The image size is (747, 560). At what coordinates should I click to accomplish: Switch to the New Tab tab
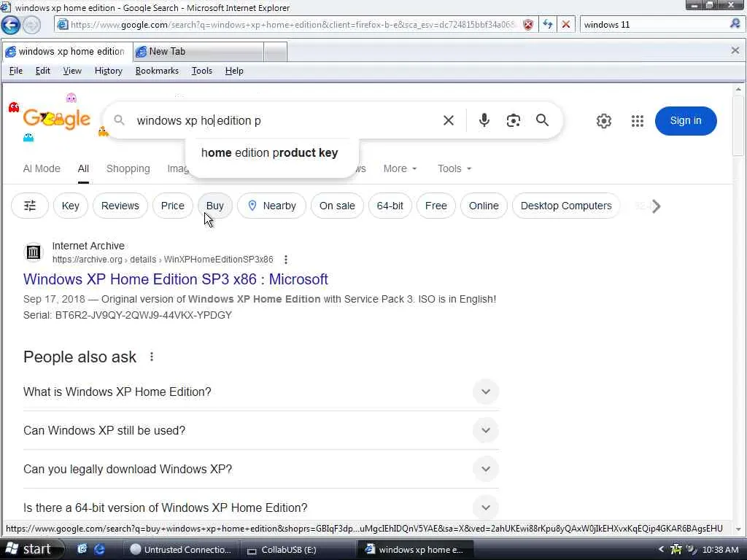tap(198, 52)
